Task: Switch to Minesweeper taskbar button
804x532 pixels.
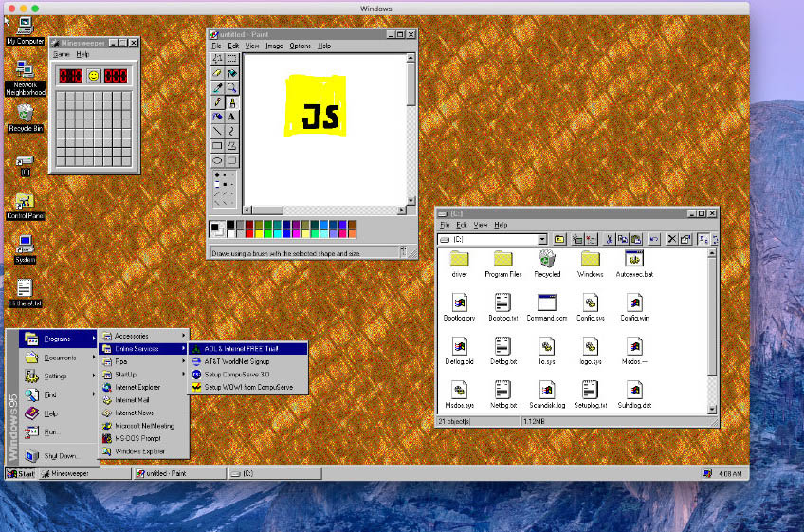Action: pos(84,473)
